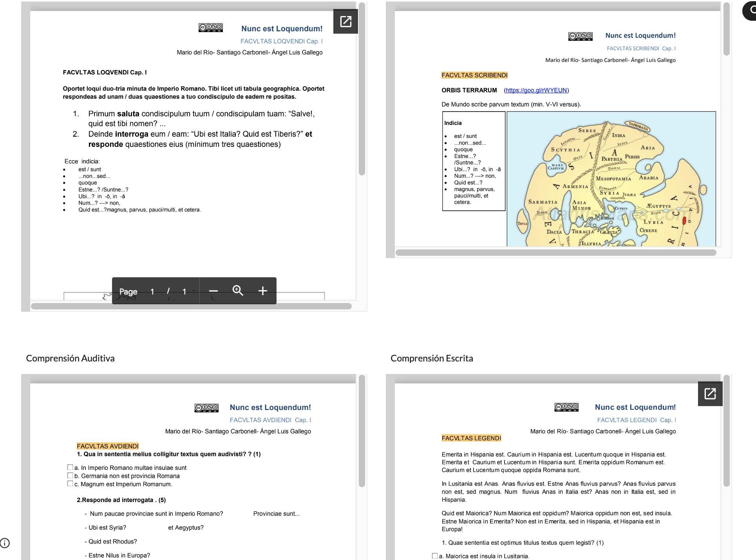Viewport: 756px width, 560px height.
Task: Click the current page number field in PDF toolbar
Action: (x=152, y=291)
